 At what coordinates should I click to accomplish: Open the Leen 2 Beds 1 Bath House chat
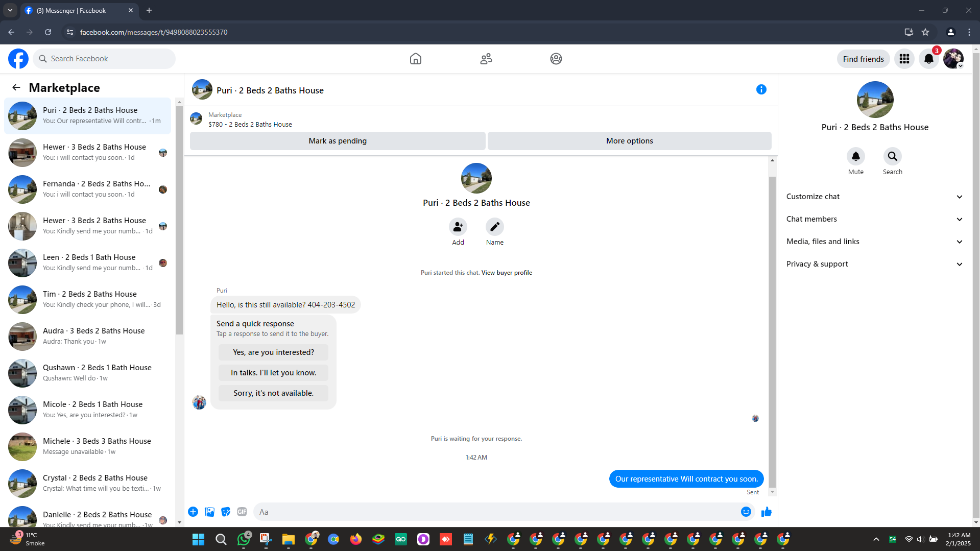tap(87, 263)
